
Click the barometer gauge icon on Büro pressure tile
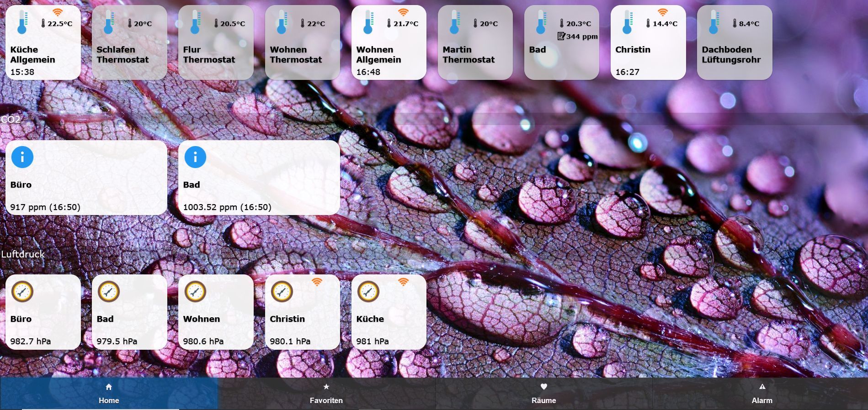(x=22, y=291)
